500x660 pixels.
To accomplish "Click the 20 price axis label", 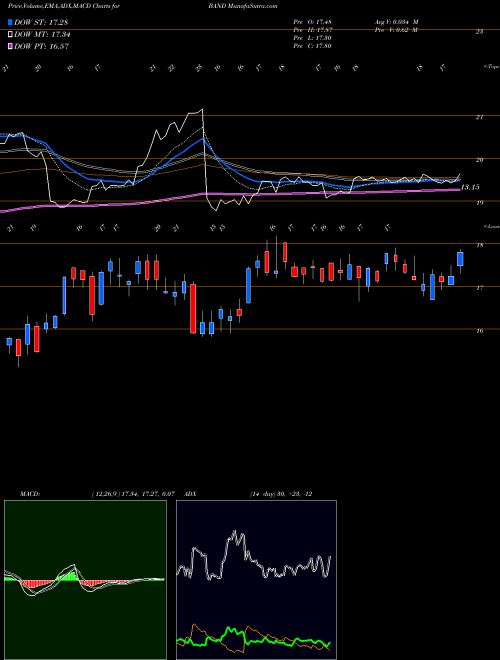I will [x=479, y=160].
